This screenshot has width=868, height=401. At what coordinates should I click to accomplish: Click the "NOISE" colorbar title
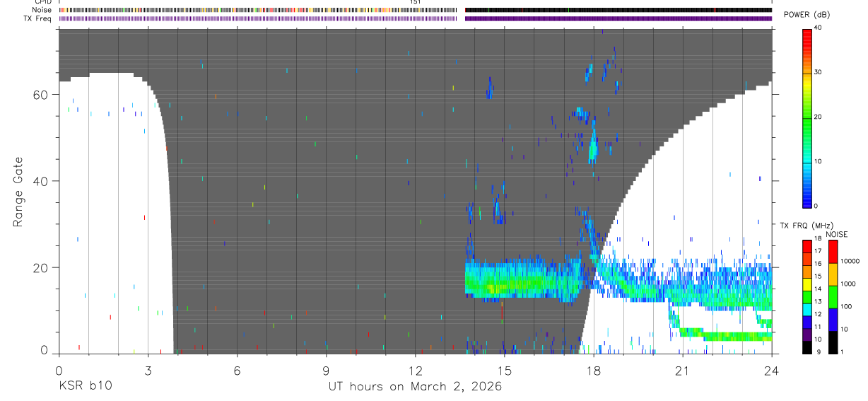click(x=837, y=234)
